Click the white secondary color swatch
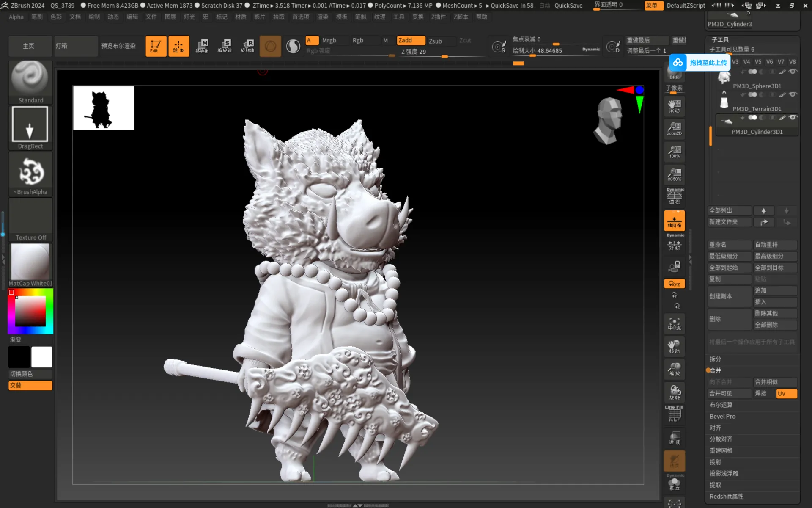The image size is (812, 508). [x=42, y=357]
